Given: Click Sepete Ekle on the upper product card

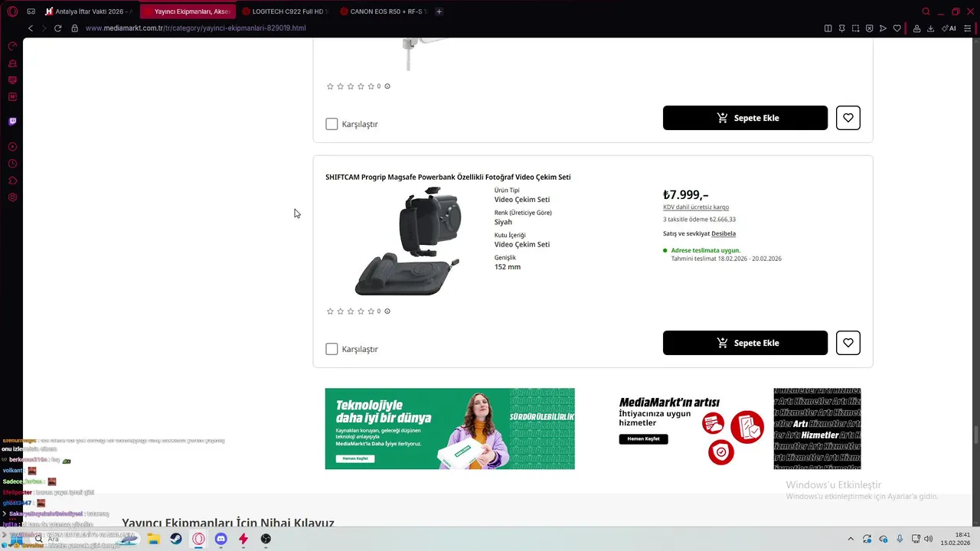Looking at the screenshot, I should pyautogui.click(x=745, y=118).
